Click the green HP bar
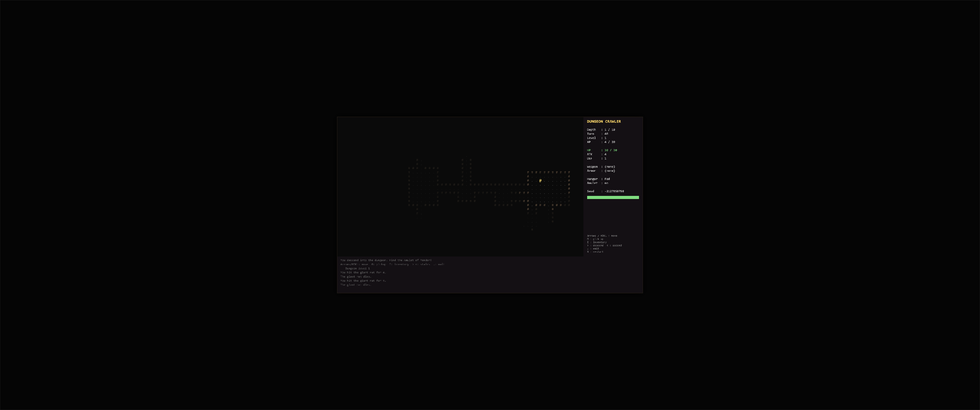 click(613, 198)
